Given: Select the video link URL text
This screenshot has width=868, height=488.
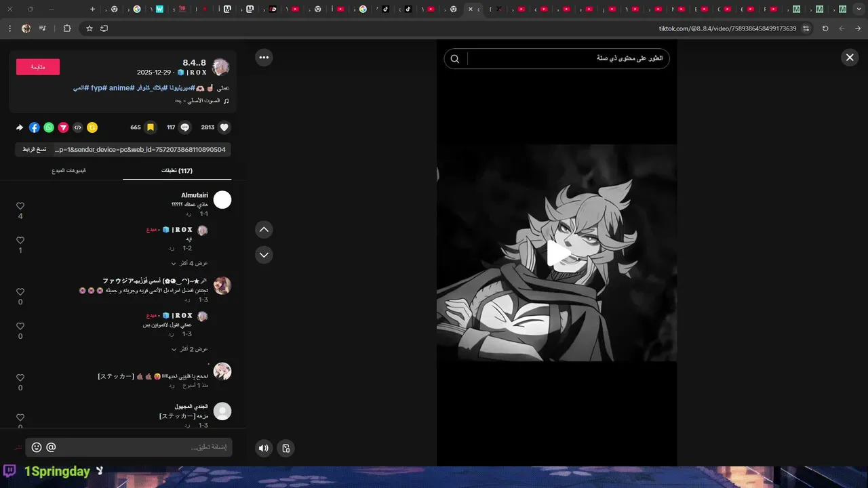Looking at the screenshot, I should click(x=140, y=149).
